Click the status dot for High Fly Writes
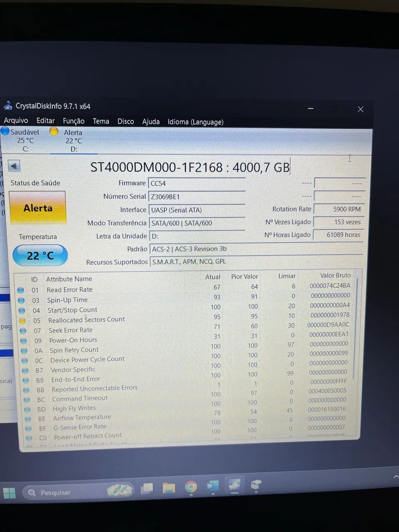 click(x=27, y=409)
